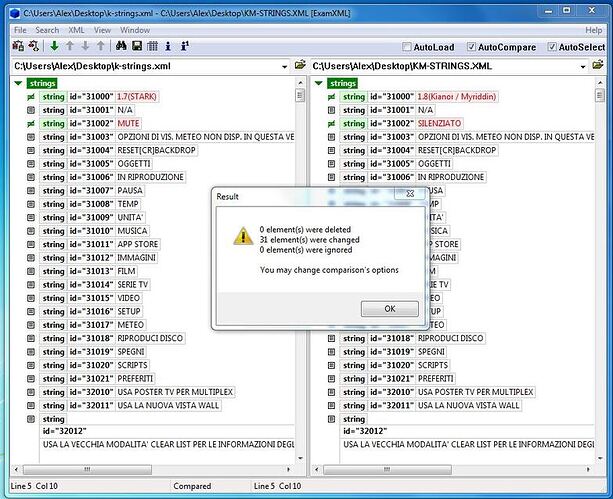
Task: Click the diff marker icon beside 1.7(STARK) row
Action: click(31, 97)
